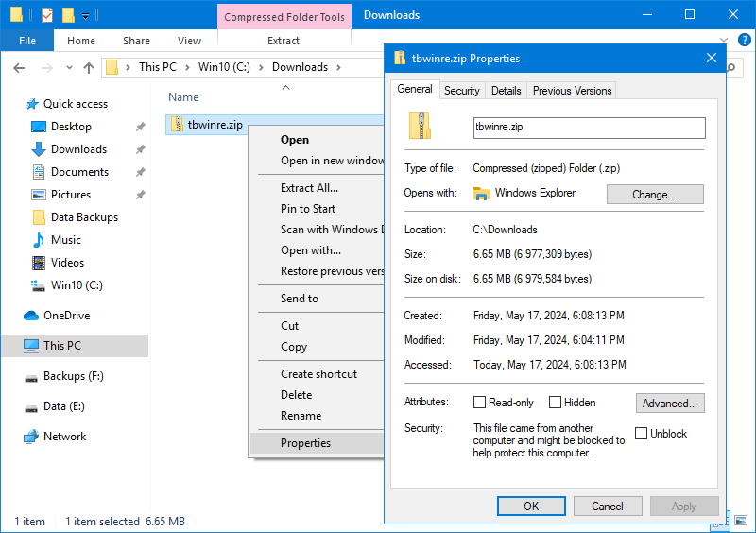Click the large zip icon in Properties dialog
The width and height of the screenshot is (756, 533).
(x=420, y=127)
